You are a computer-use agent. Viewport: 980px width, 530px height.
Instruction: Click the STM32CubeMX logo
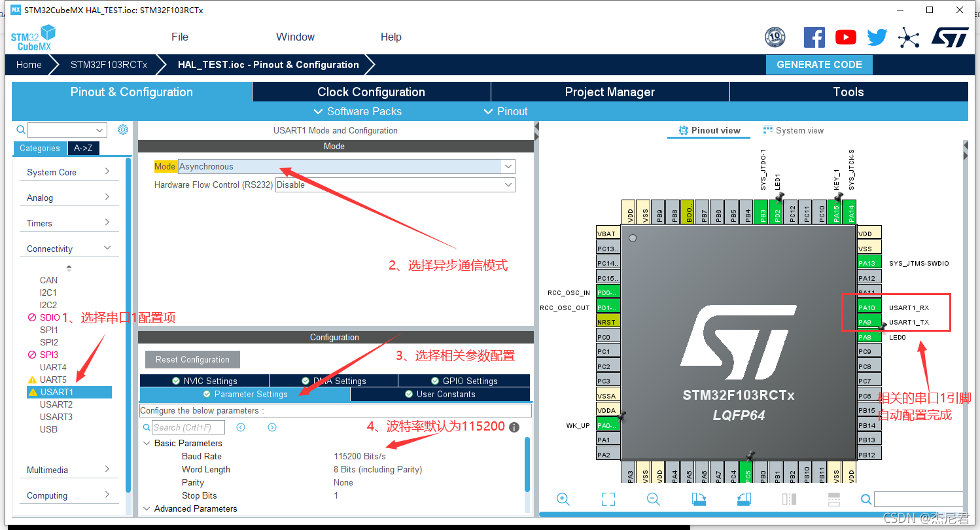point(33,38)
